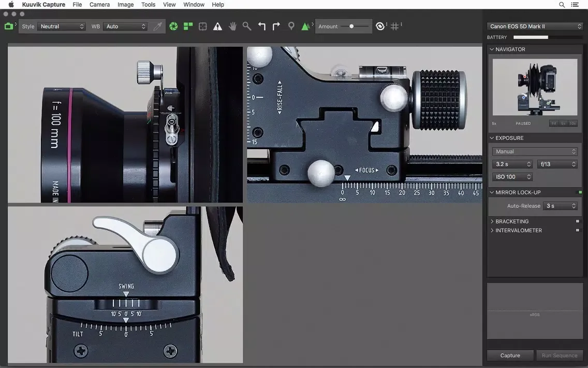The height and width of the screenshot is (368, 588).
Task: Click the 10x navigator zoom button
Action: tap(572, 123)
